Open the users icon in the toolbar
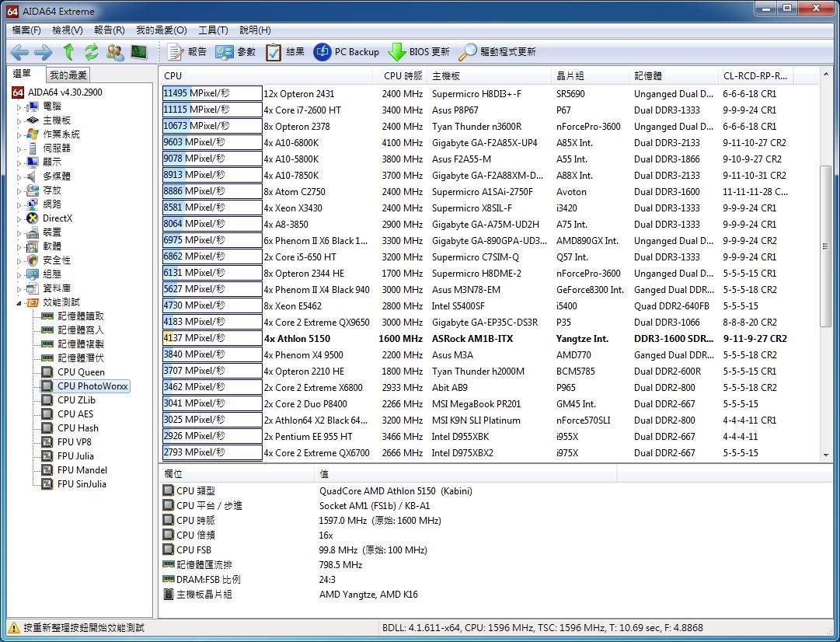 [115, 52]
